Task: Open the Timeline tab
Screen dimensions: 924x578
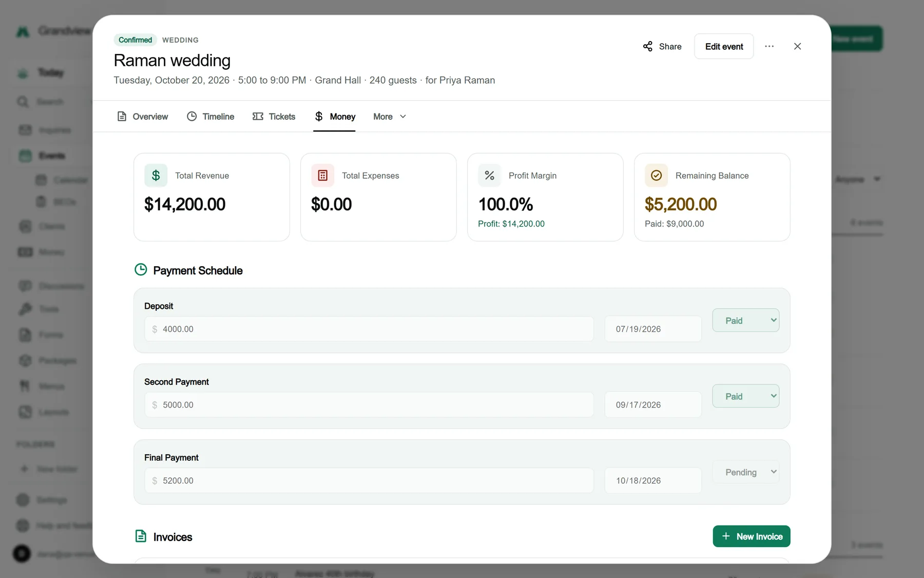Action: pos(210,117)
